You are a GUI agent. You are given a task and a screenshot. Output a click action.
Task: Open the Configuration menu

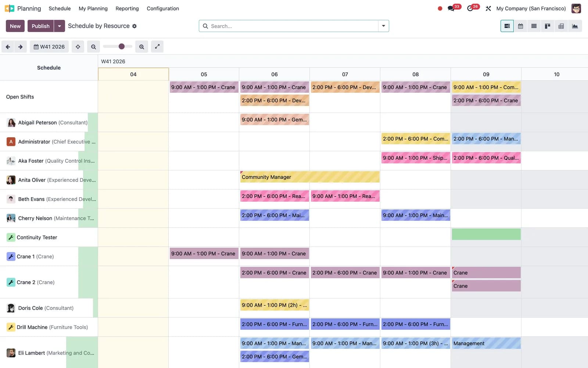tap(163, 8)
